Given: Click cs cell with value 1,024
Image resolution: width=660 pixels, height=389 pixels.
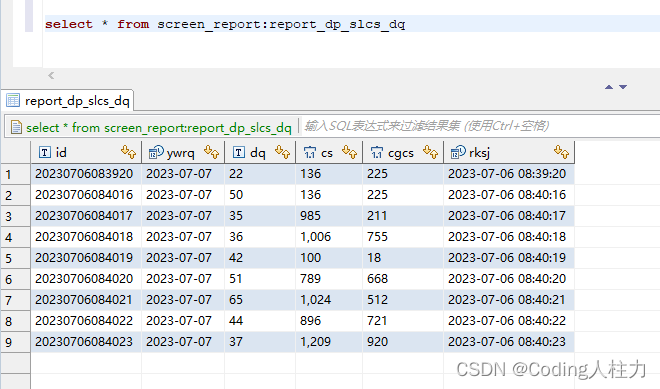Looking at the screenshot, I should pos(329,300).
